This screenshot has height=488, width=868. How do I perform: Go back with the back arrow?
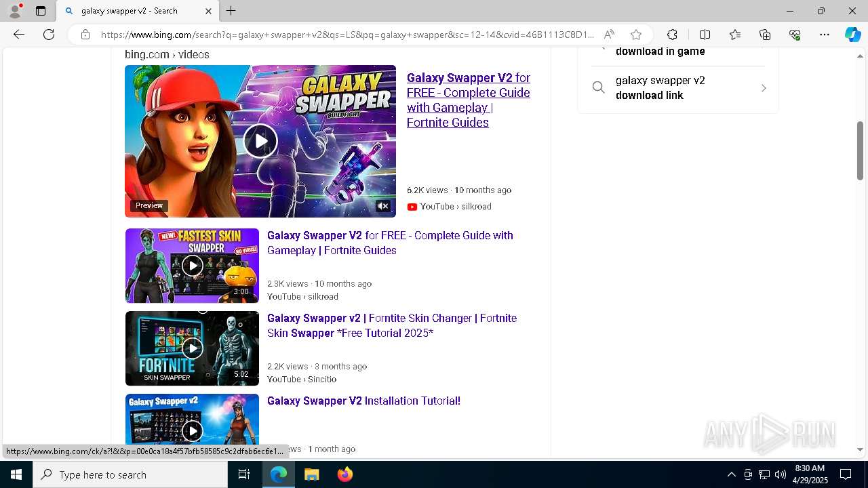tap(19, 35)
